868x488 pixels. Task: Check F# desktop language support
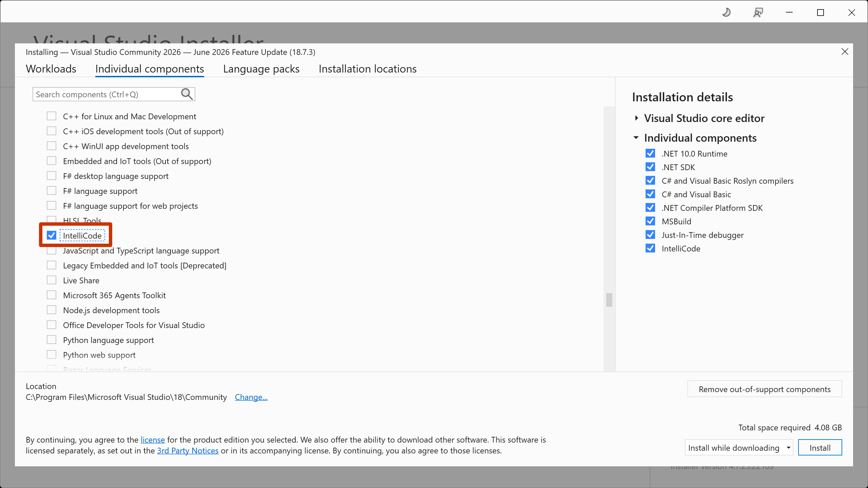point(52,176)
